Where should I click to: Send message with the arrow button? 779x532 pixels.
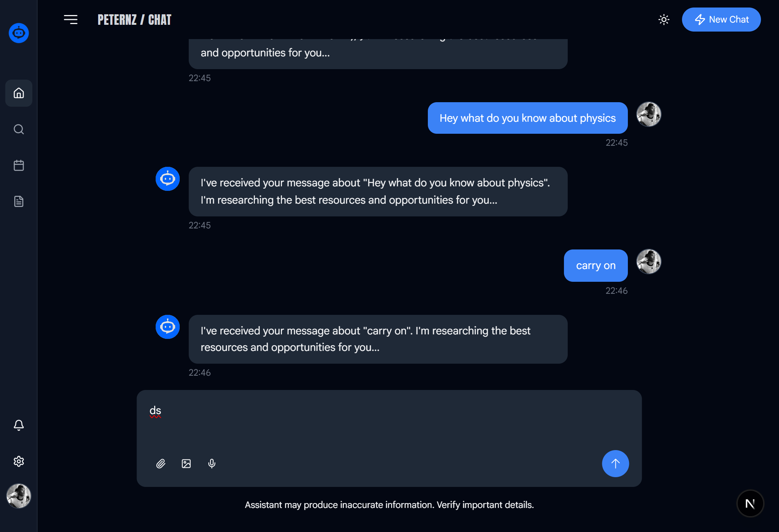(615, 464)
